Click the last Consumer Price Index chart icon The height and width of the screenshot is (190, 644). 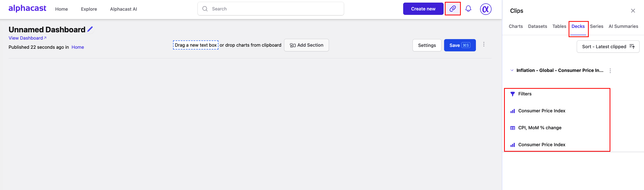tap(513, 145)
